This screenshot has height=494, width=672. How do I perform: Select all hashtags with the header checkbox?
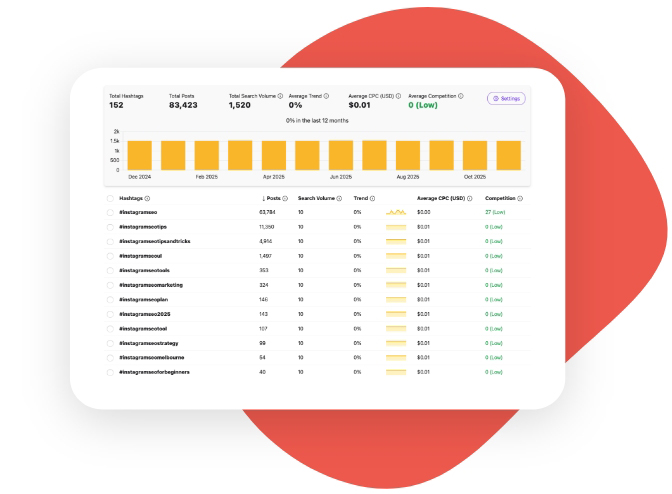click(x=110, y=198)
